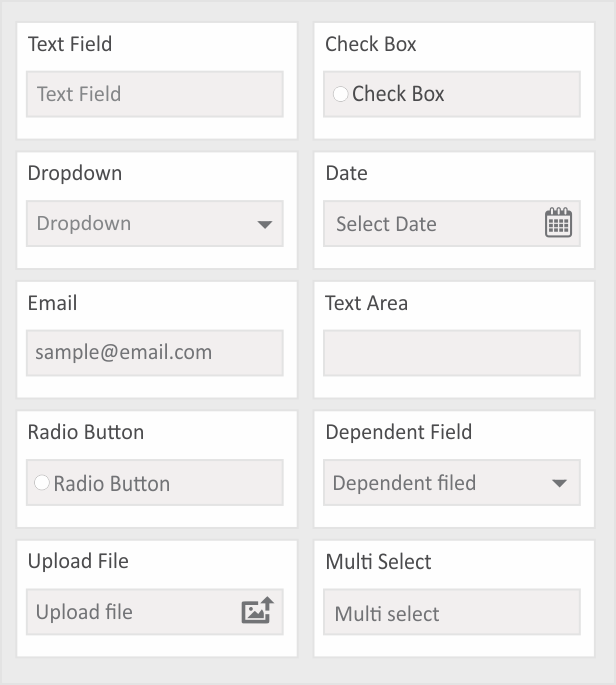Image resolution: width=616 pixels, height=685 pixels.
Task: Click the Select Date placeholder text
Action: click(x=386, y=224)
